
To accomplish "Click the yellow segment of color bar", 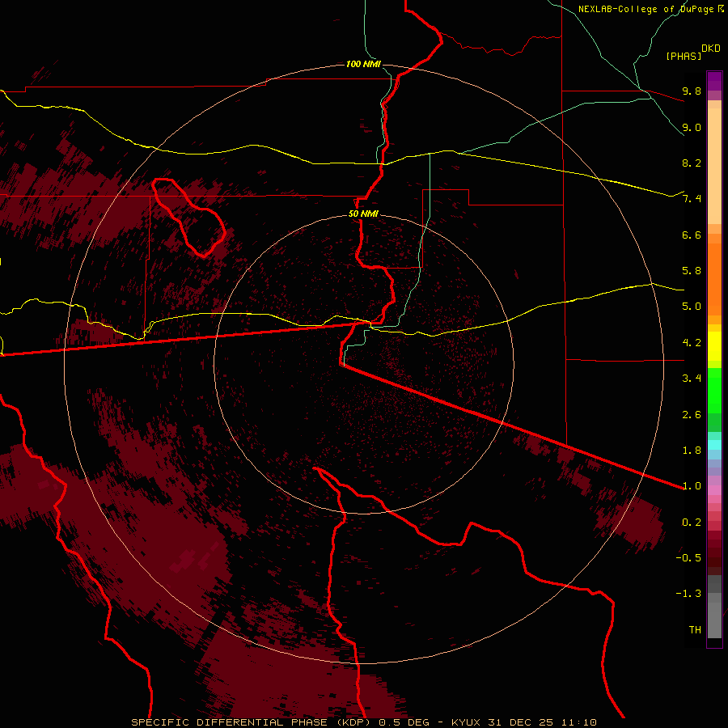I will coord(714,346).
